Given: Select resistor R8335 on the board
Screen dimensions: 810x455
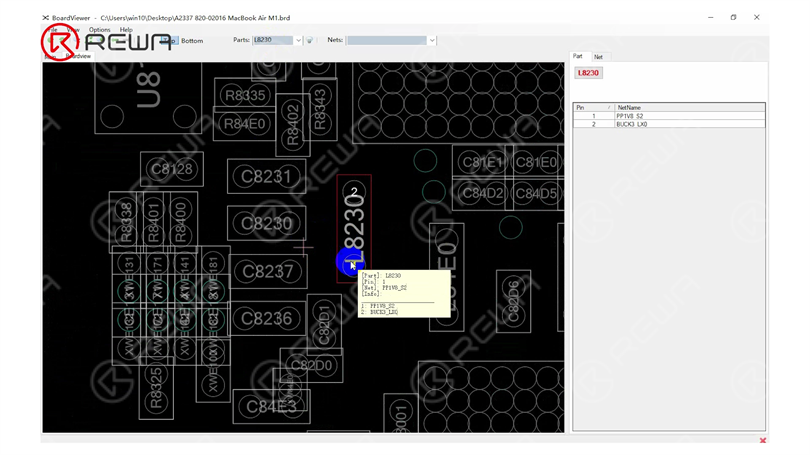Looking at the screenshot, I should [x=245, y=95].
